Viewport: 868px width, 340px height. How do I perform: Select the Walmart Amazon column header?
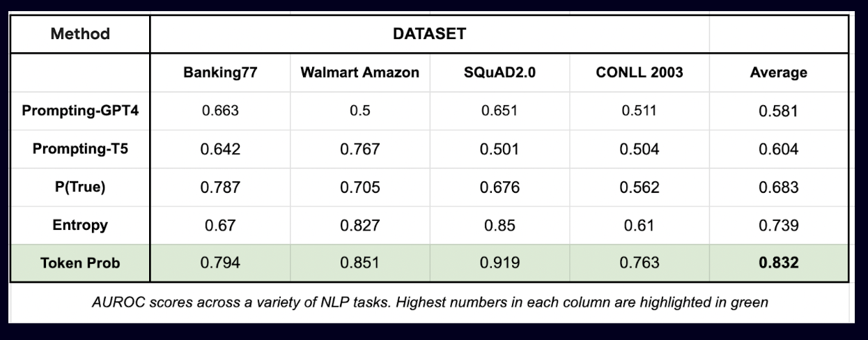[359, 72]
